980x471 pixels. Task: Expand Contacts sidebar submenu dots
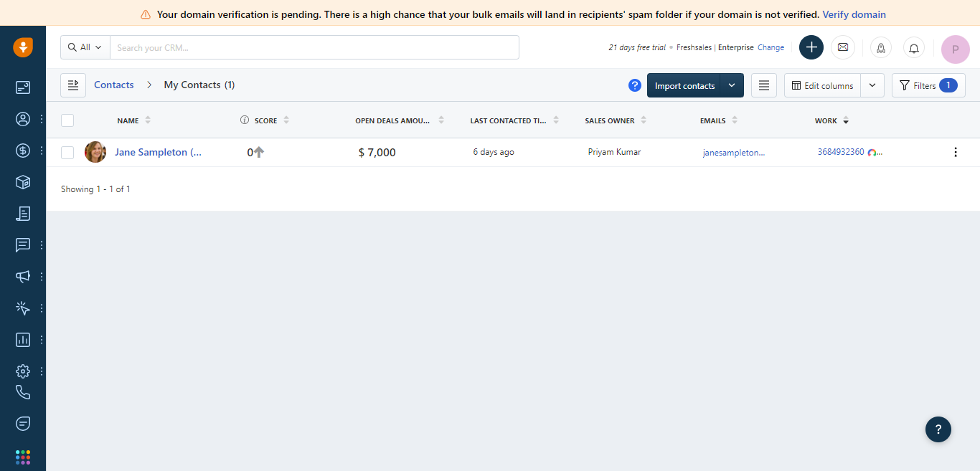point(42,119)
